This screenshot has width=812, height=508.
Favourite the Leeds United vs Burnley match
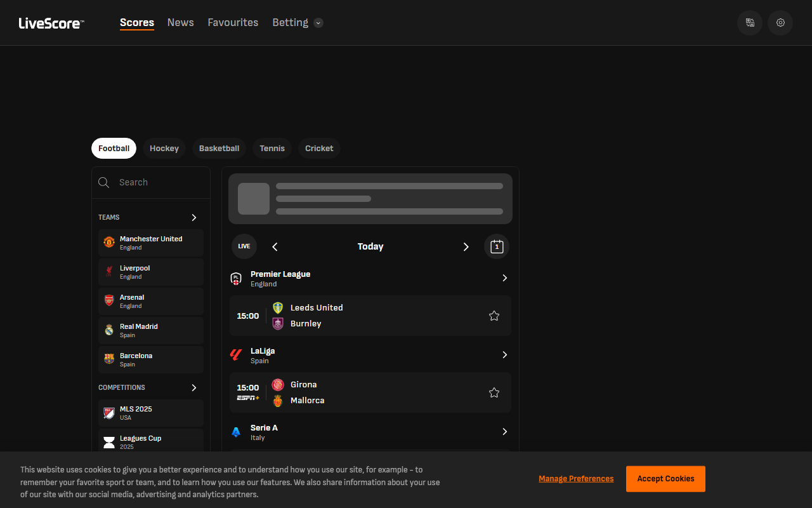494,316
